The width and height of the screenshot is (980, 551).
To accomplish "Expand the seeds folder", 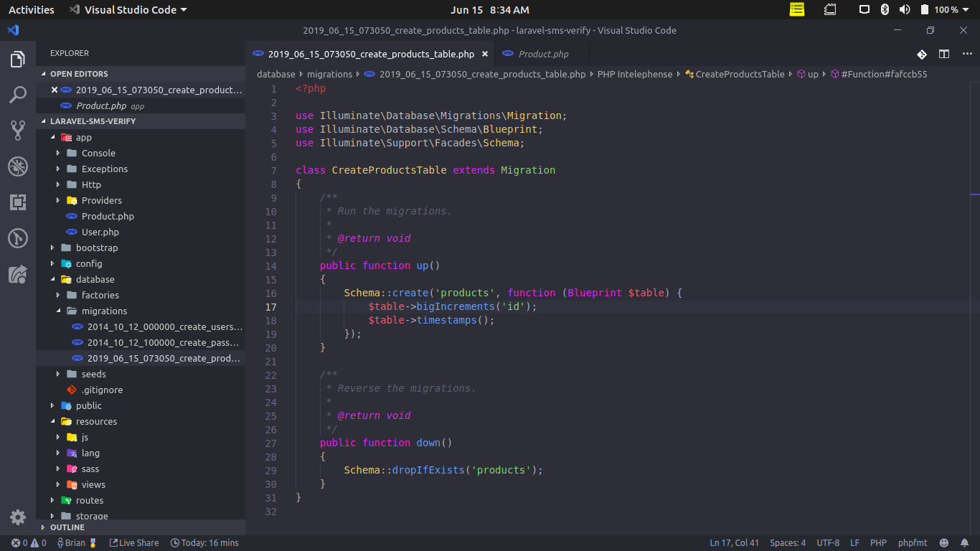I will click(x=141, y=374).
